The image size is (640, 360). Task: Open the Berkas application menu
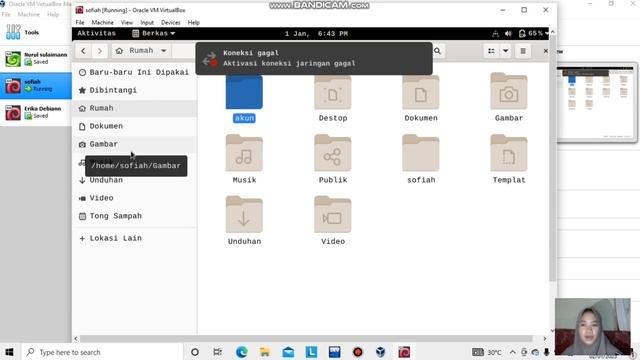click(x=153, y=33)
